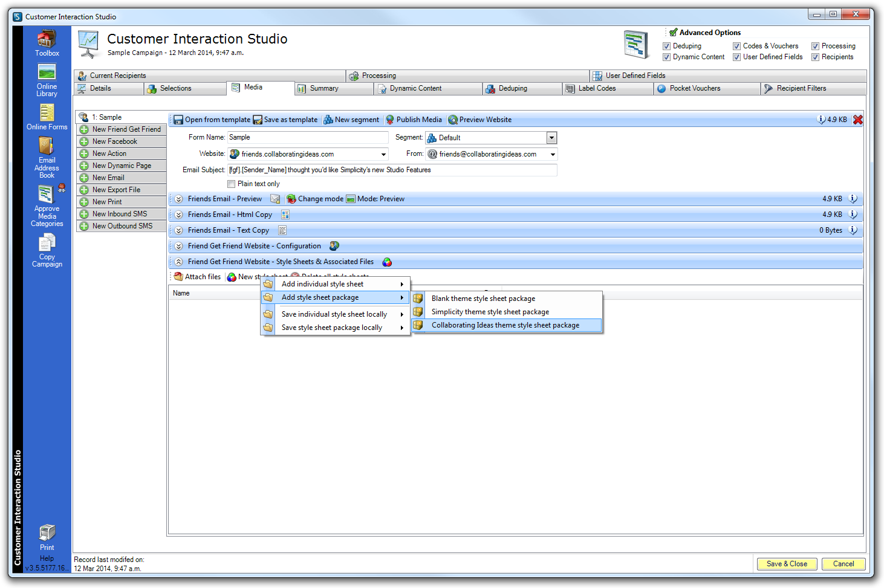The width and height of the screenshot is (884, 588).
Task: Open the Segment dropdown arrow
Action: pos(551,138)
